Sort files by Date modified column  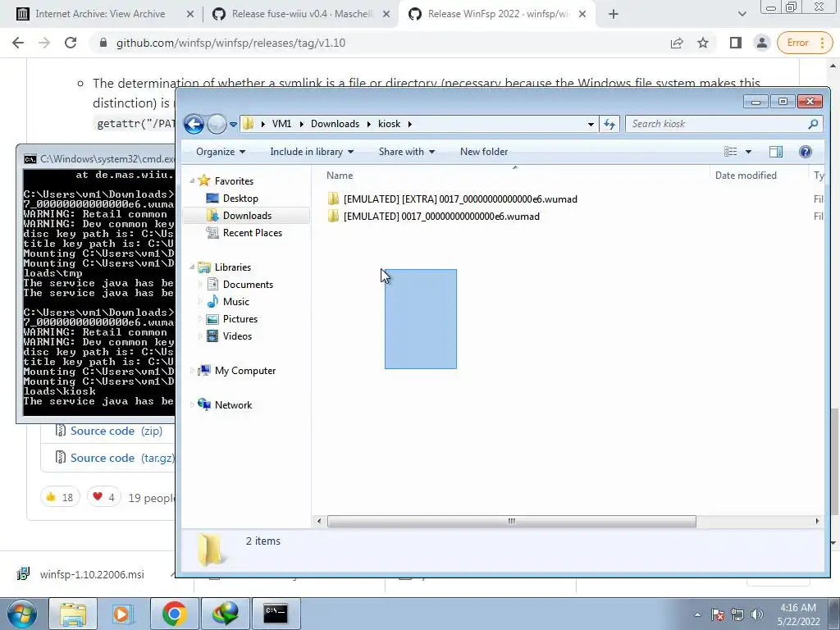(x=746, y=176)
